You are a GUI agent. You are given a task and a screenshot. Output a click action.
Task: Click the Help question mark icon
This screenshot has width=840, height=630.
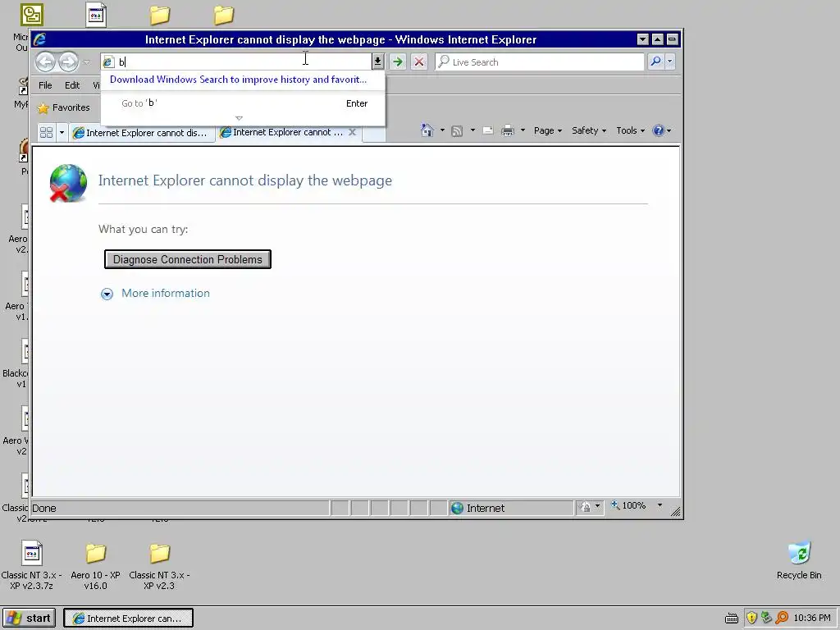[659, 130]
